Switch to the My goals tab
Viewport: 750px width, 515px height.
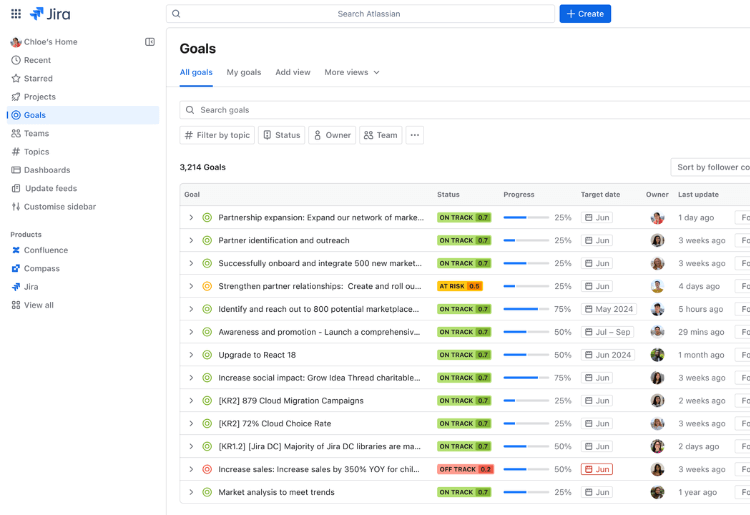pyautogui.click(x=243, y=72)
